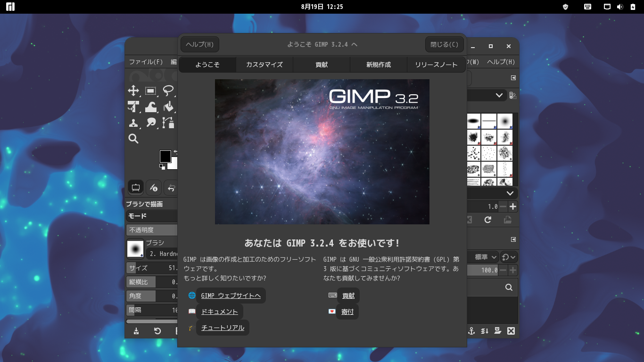The height and width of the screenshot is (362, 644).
Task: Click the add layer mask icon
Action: (x=497, y=331)
